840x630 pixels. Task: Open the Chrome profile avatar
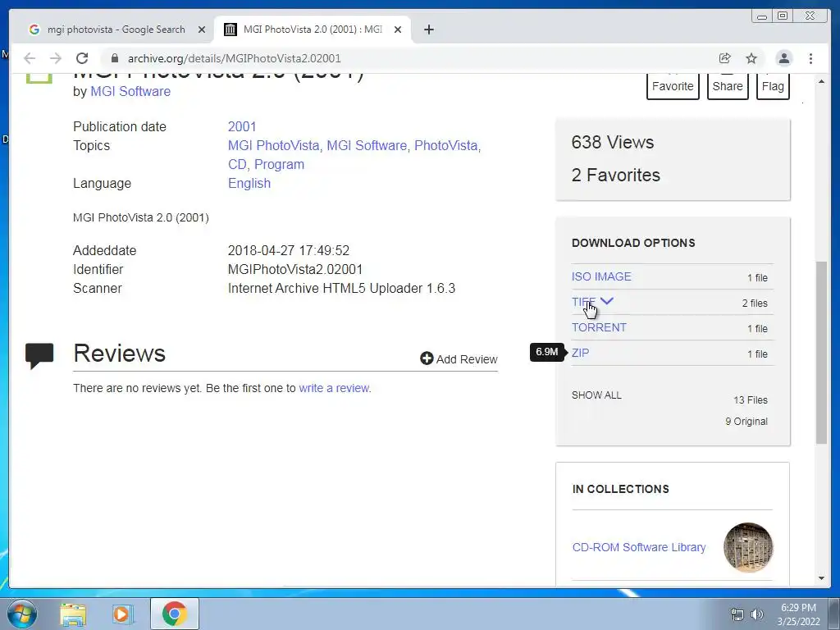783,58
